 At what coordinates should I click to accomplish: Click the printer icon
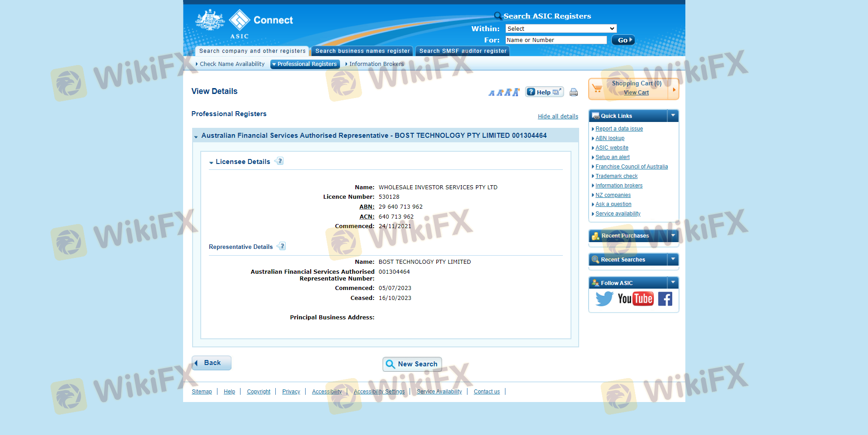click(574, 92)
